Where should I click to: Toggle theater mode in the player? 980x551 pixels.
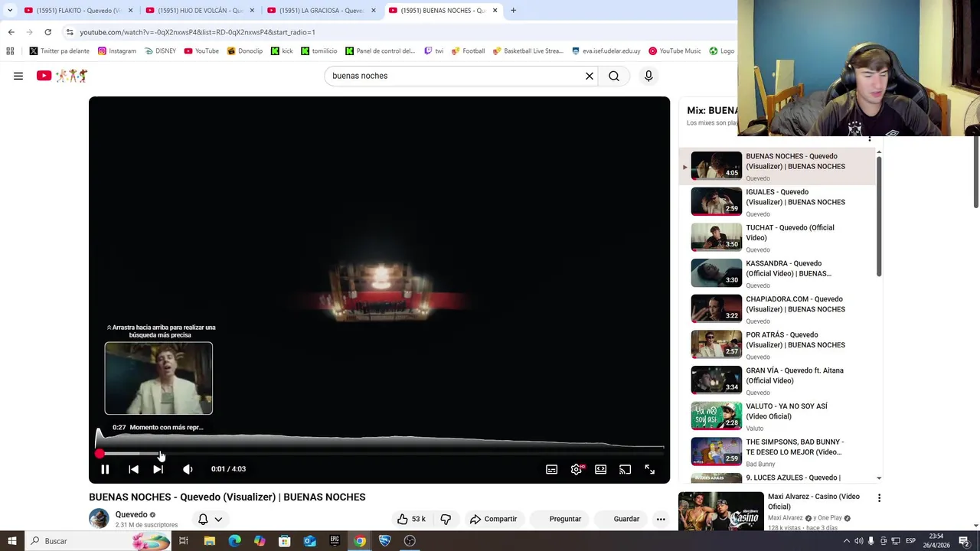coord(600,469)
